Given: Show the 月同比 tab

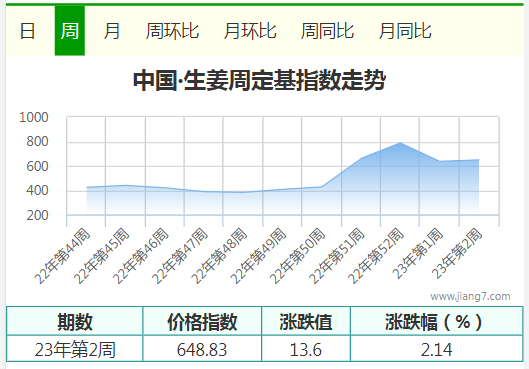Looking at the screenshot, I should tap(405, 31).
